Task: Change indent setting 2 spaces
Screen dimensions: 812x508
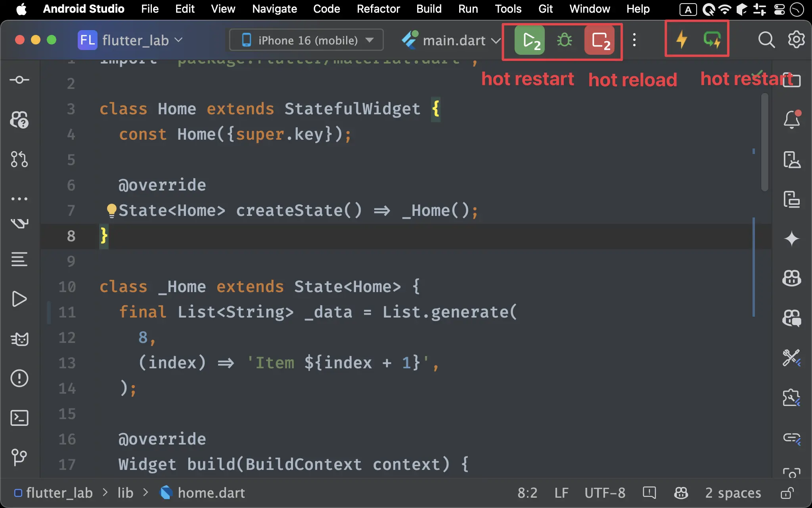Action: coord(733,493)
